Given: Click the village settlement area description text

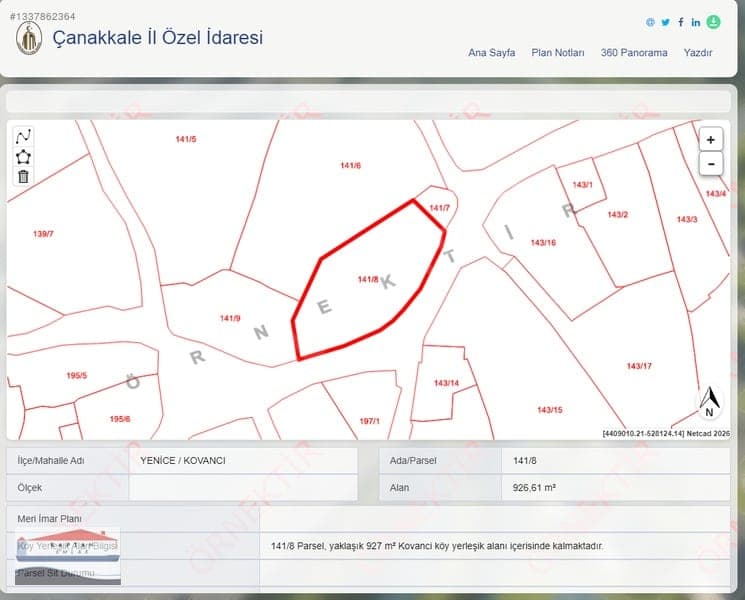Looking at the screenshot, I should point(437,546).
